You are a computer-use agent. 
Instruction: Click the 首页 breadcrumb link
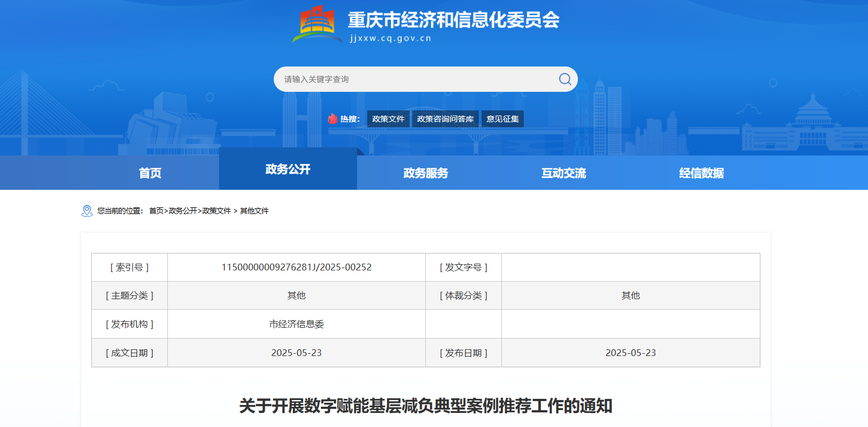(156, 211)
